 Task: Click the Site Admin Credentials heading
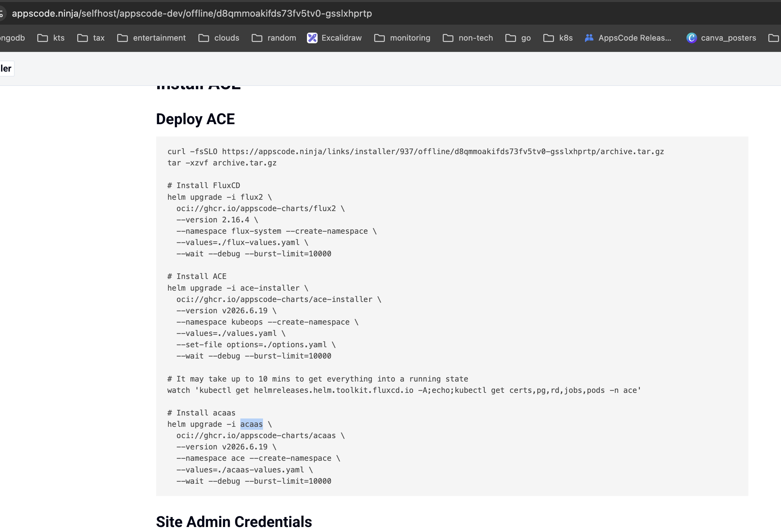234,522
